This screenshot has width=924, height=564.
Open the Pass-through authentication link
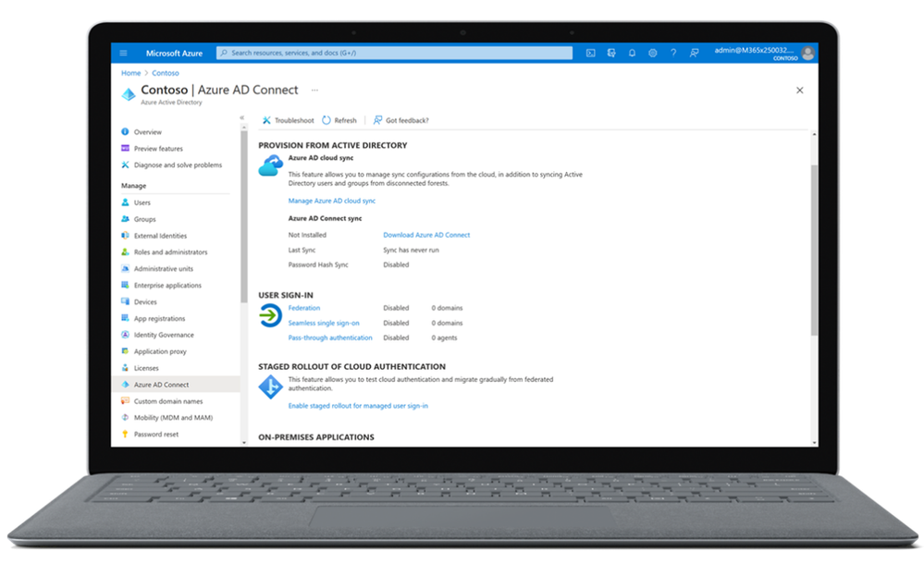point(330,337)
